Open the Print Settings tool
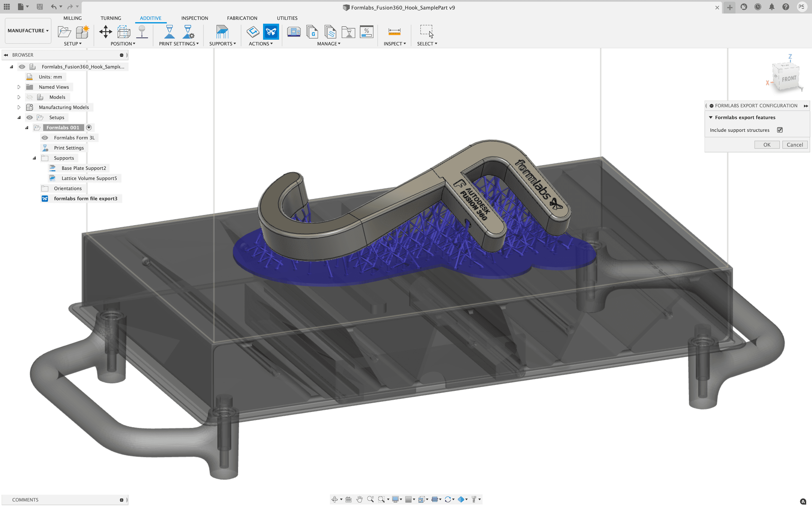 [169, 32]
